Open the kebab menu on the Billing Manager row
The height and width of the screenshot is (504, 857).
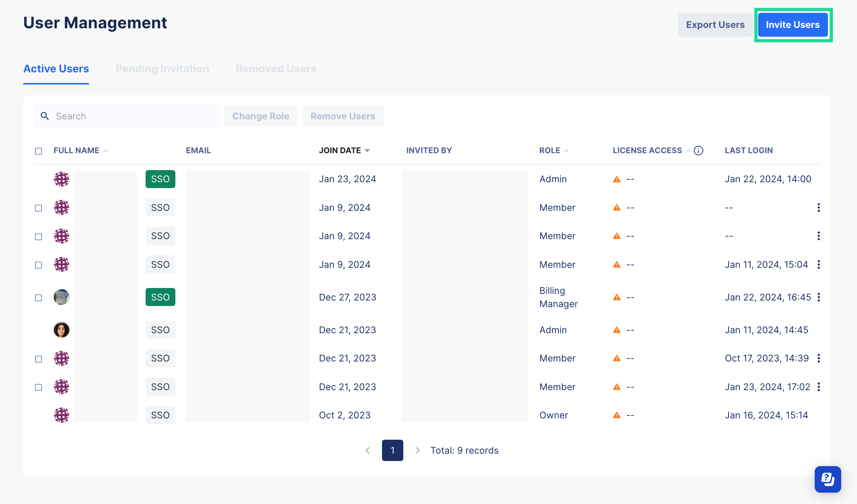coord(819,297)
